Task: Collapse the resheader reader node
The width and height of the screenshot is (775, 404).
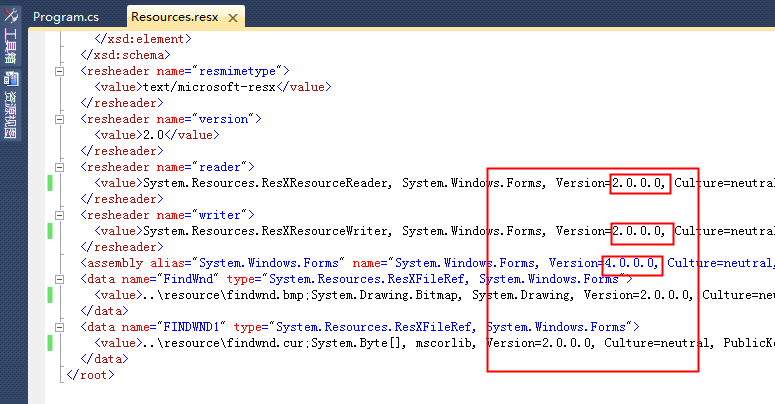Action: [x=59, y=167]
